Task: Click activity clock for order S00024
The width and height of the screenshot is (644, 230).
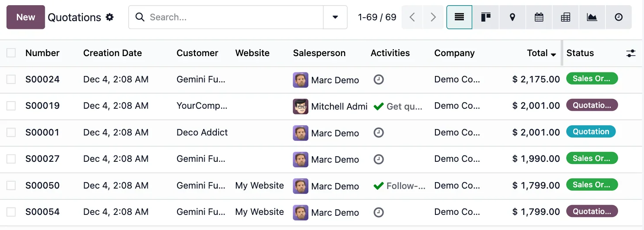Action: [379, 79]
